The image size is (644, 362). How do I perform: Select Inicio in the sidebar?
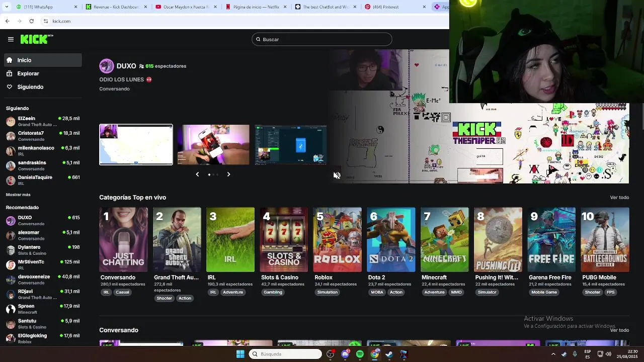[43, 60]
